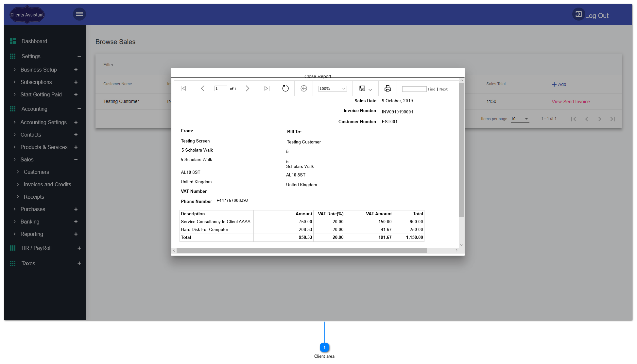This screenshot has width=637, height=364.
Task: Open the Items per page dropdown
Action: 520,119
